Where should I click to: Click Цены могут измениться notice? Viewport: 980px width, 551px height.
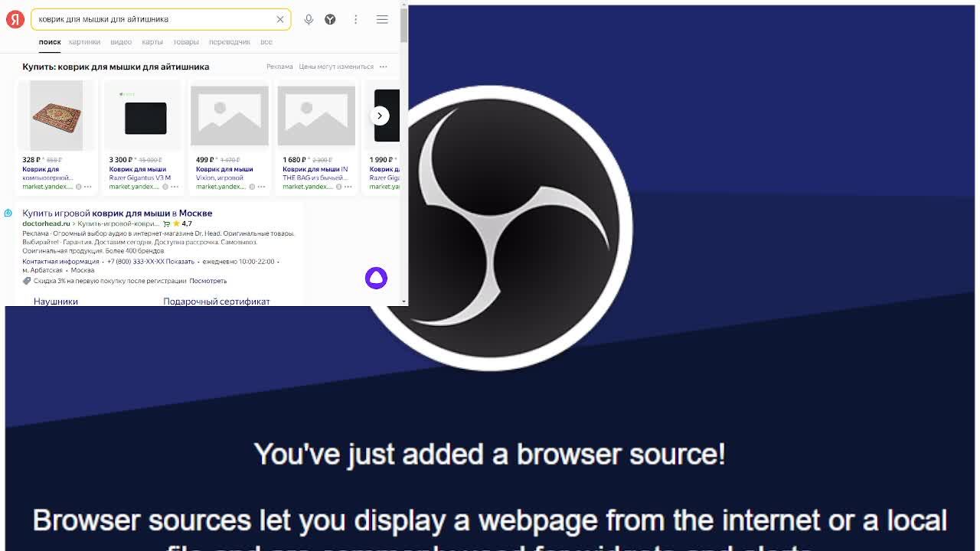pos(336,67)
